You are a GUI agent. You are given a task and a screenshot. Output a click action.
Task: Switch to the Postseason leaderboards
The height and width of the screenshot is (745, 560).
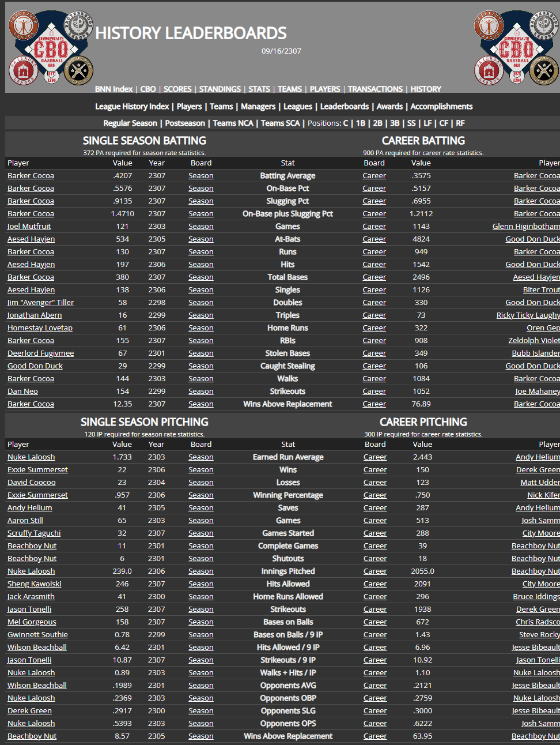(185, 123)
